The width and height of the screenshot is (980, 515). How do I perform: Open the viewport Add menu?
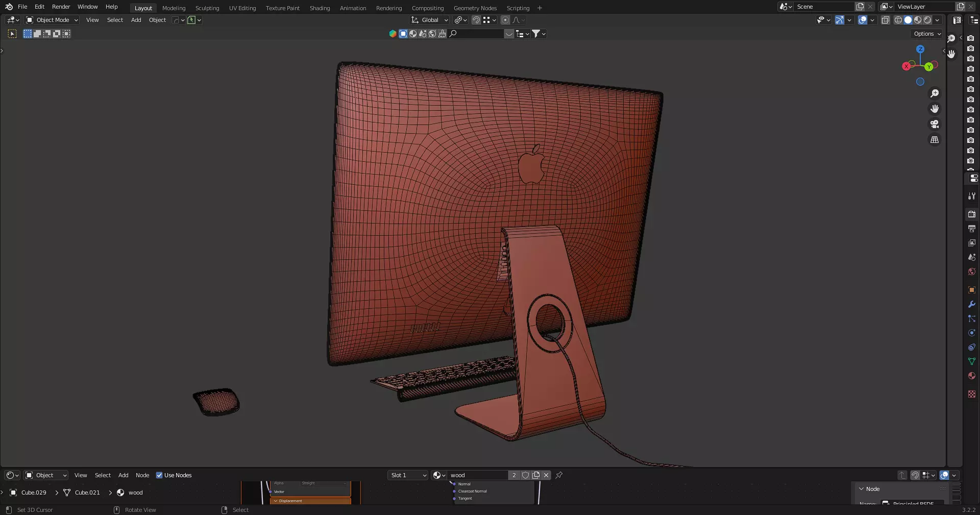[136, 20]
